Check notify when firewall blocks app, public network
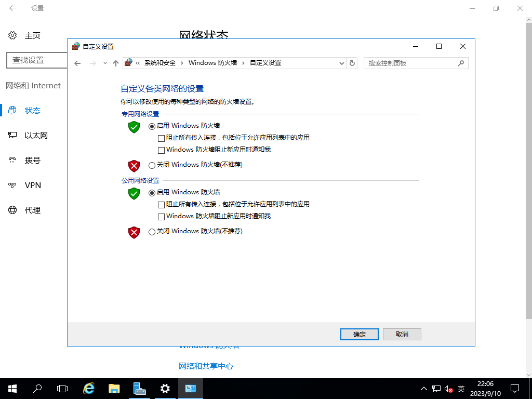Image resolution: width=532 pixels, height=399 pixels. pos(161,217)
